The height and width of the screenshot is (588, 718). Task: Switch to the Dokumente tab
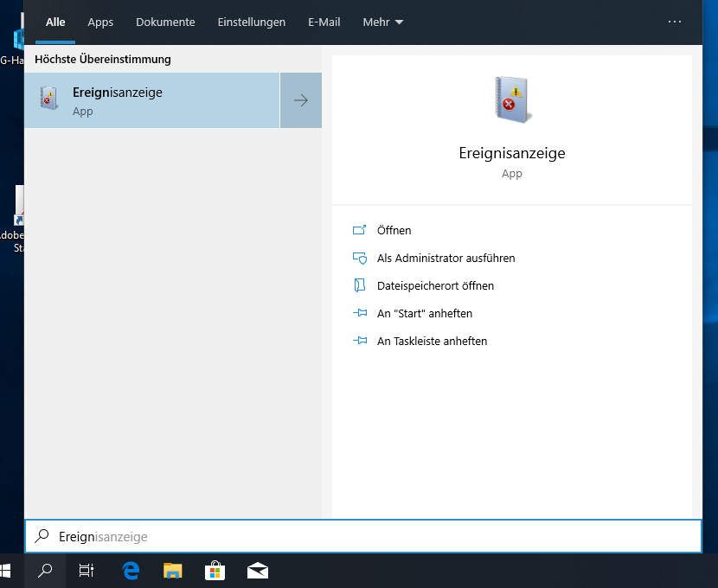165,22
